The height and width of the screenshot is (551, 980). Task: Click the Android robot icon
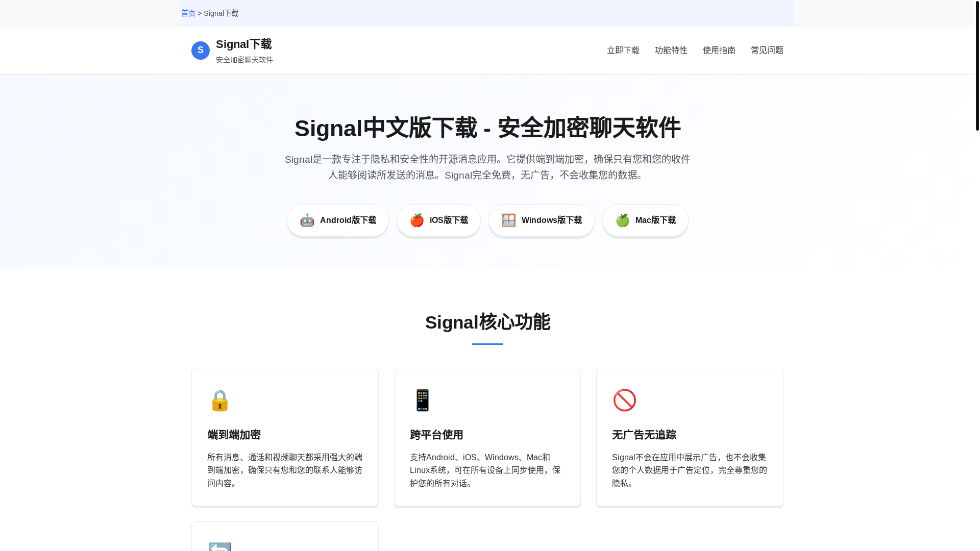pyautogui.click(x=307, y=220)
